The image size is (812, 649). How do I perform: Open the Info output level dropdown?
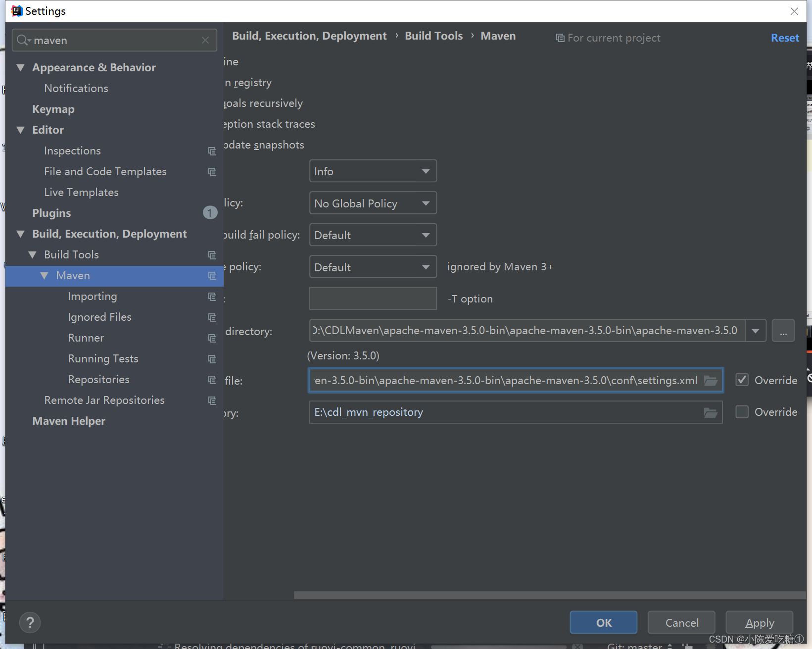[x=373, y=171]
